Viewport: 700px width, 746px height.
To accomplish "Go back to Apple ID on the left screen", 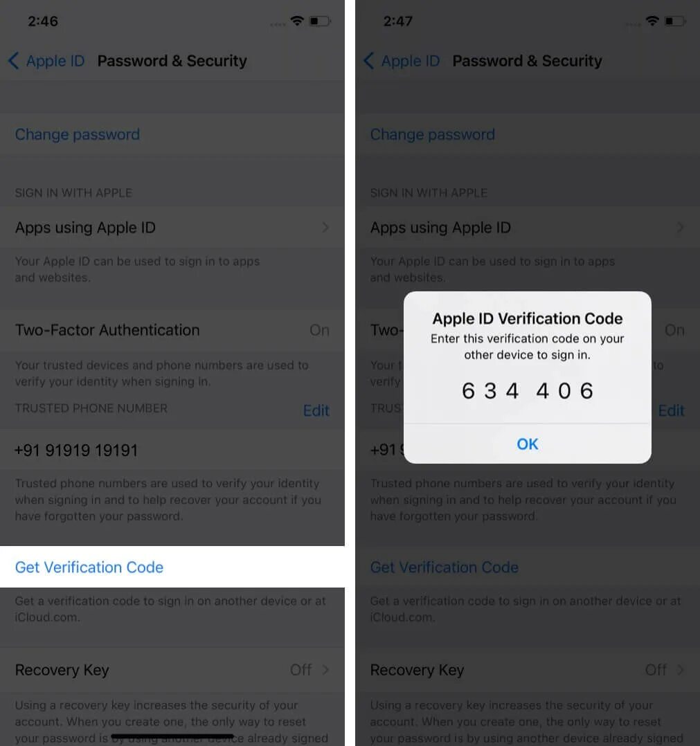I will 46,61.
